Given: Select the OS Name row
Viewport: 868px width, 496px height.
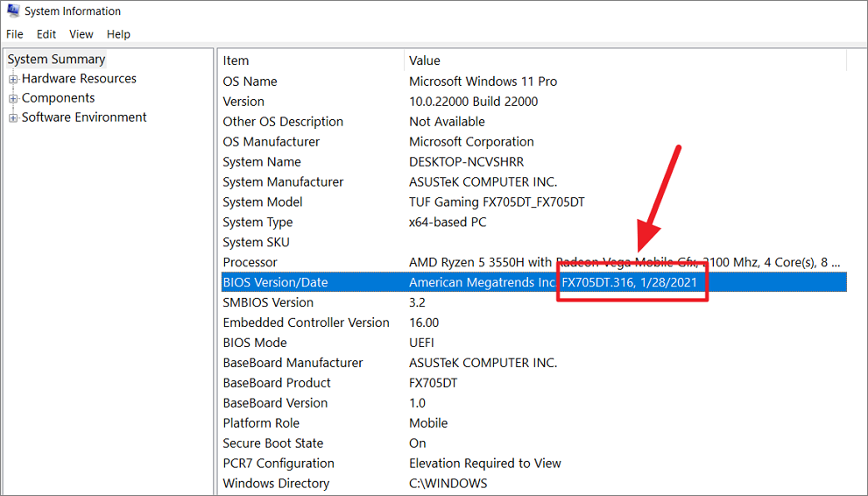Looking at the screenshot, I should pyautogui.click(x=533, y=81).
